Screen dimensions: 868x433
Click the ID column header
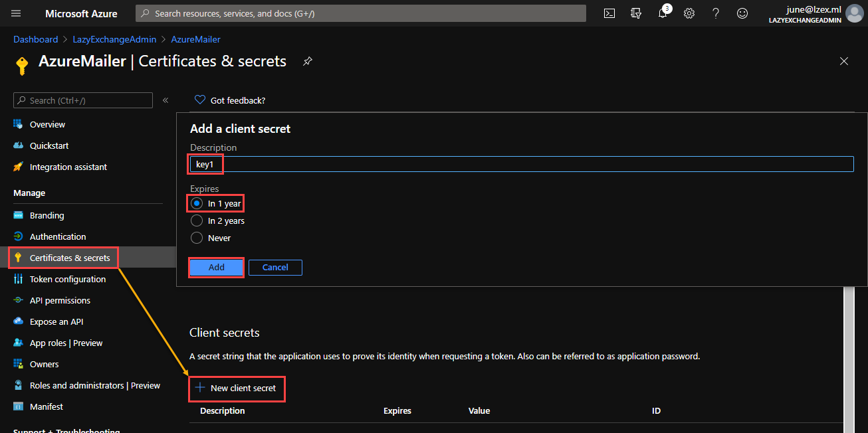coord(656,410)
